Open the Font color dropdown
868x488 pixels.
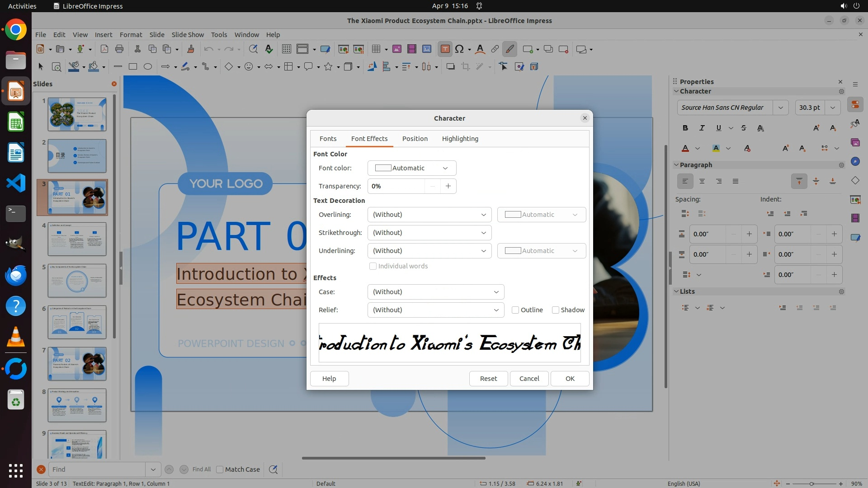(411, 168)
